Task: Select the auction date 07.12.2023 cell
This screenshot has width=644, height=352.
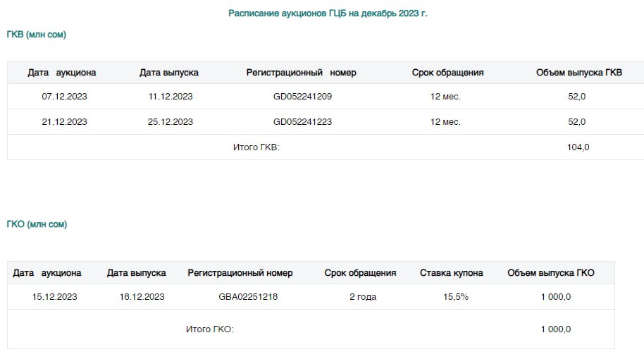Action: tap(65, 97)
